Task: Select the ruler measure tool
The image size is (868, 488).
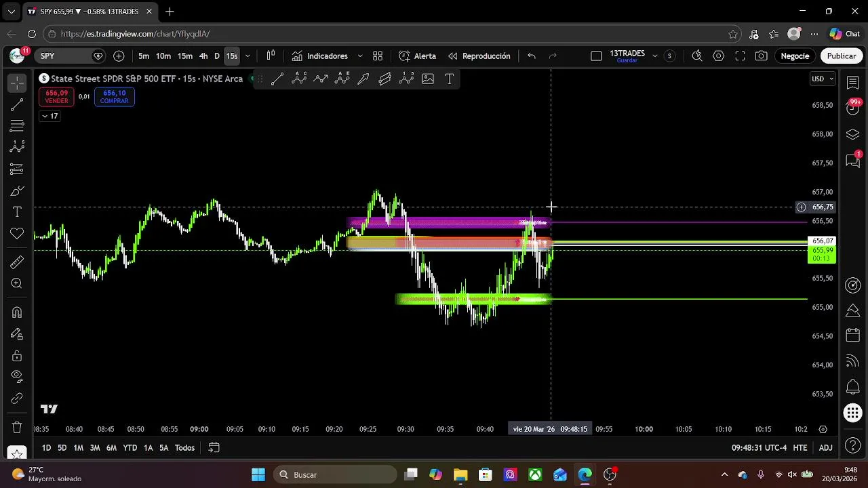Action: pos(17,262)
